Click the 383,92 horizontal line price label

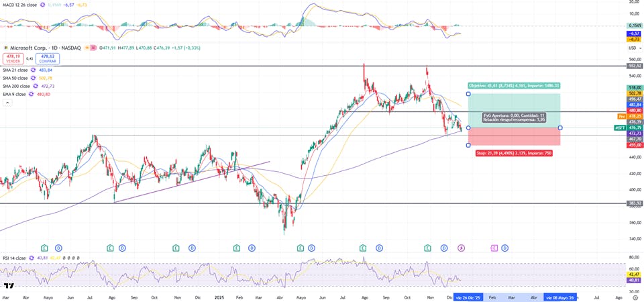click(x=635, y=203)
